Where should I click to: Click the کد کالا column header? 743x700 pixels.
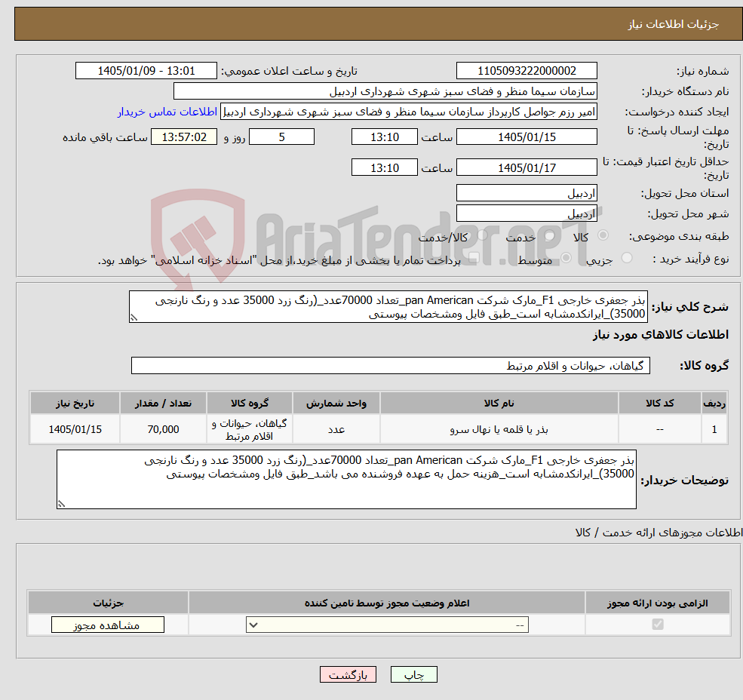click(x=659, y=404)
